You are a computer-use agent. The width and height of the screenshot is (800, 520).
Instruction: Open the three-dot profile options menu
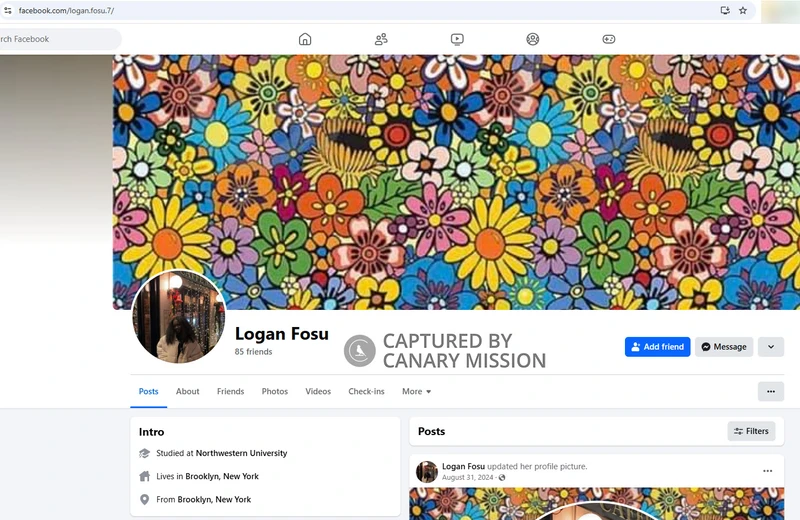(771, 391)
